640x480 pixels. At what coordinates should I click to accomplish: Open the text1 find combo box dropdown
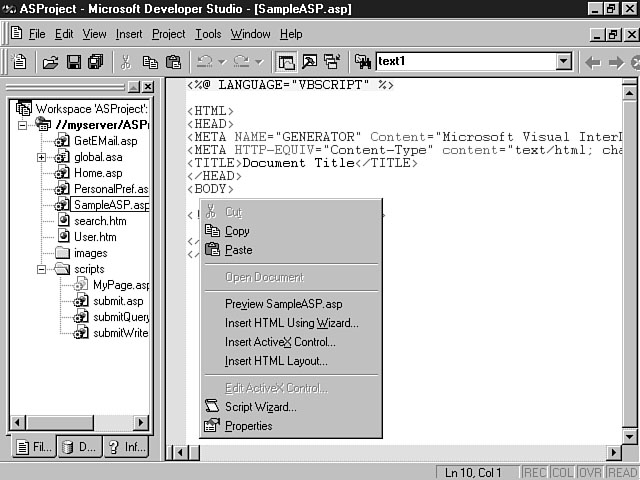[563, 62]
